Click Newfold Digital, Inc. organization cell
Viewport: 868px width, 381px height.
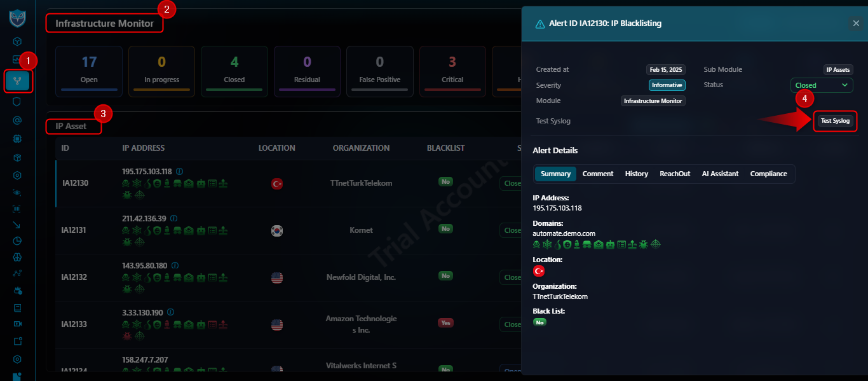pos(361,277)
